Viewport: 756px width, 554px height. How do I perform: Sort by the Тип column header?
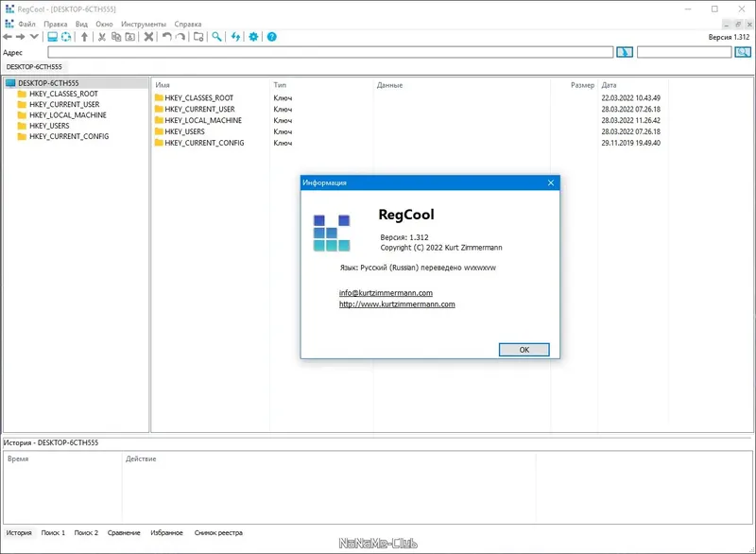(280, 85)
